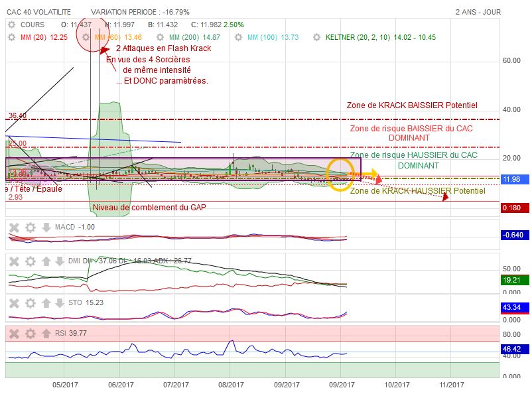The height and width of the screenshot is (396, 532).
Task: Click the C: 11.982 2.50% close value
Action: (218, 25)
